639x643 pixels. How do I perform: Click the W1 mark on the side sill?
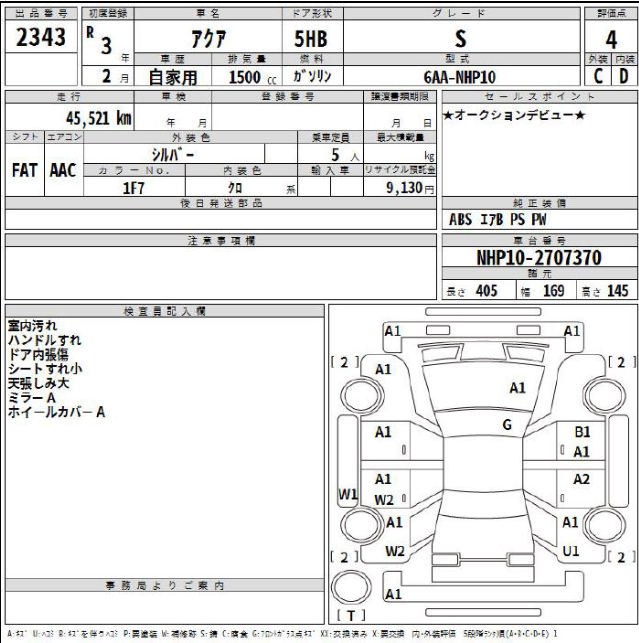pyautogui.click(x=348, y=494)
